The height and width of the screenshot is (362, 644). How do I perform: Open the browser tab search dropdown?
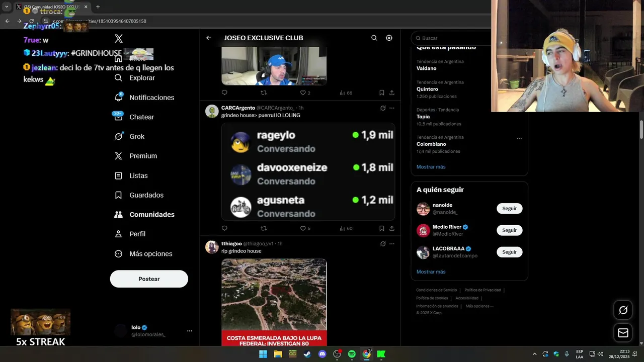[7, 7]
